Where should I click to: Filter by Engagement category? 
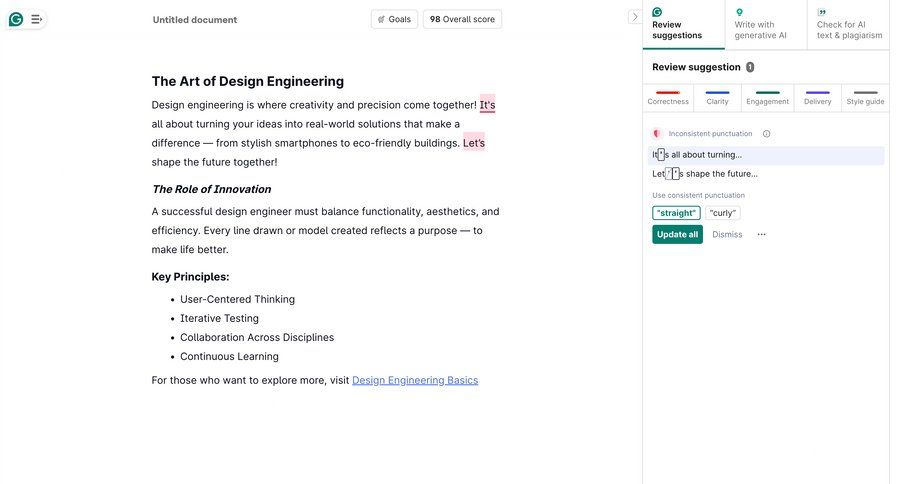coord(767,98)
